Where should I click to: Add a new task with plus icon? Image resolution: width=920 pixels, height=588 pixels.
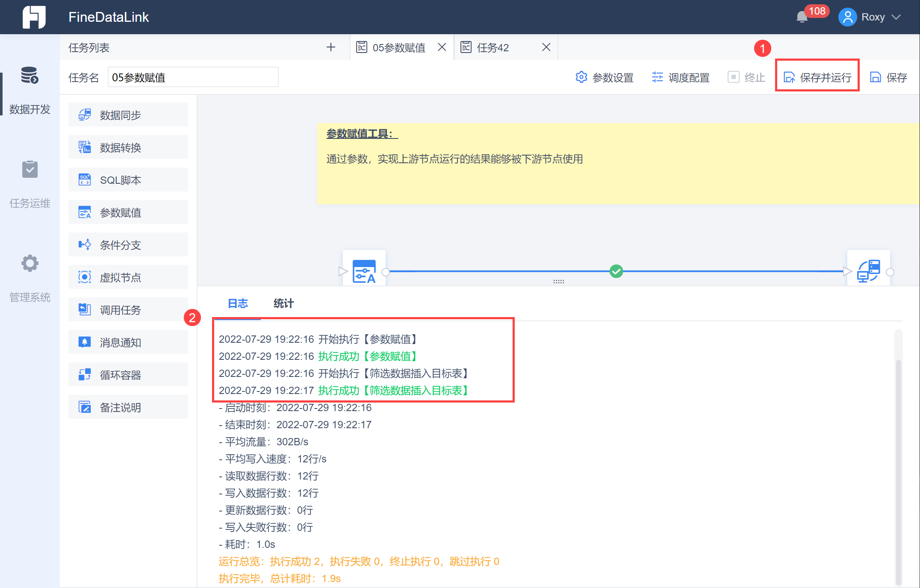330,47
